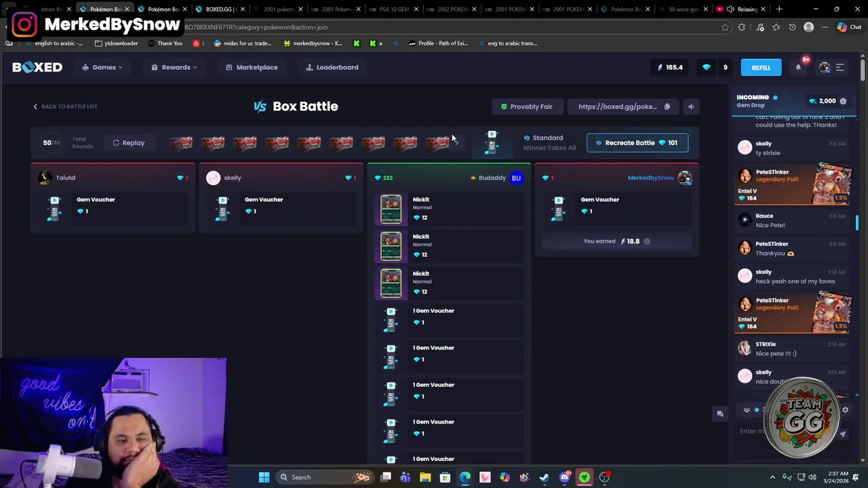Open Discord from the taskbar

coord(564,477)
